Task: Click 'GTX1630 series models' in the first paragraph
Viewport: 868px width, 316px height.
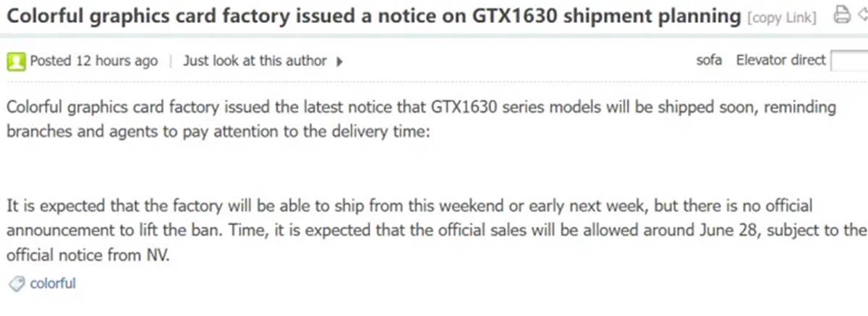Action: point(504,108)
